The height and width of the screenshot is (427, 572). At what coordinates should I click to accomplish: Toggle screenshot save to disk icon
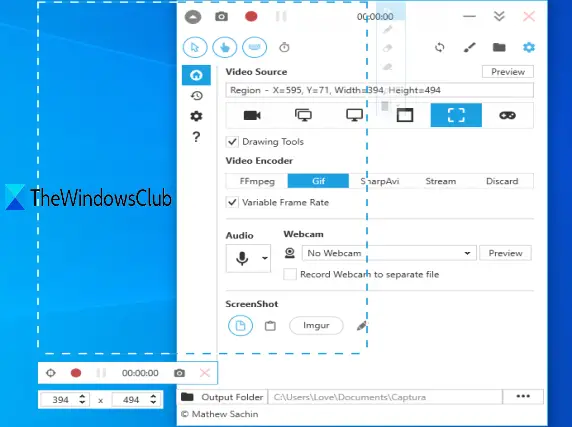240,326
